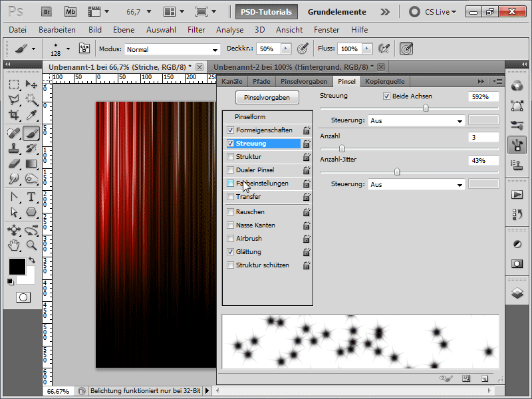Select the History Brush tool

[x=31, y=148]
